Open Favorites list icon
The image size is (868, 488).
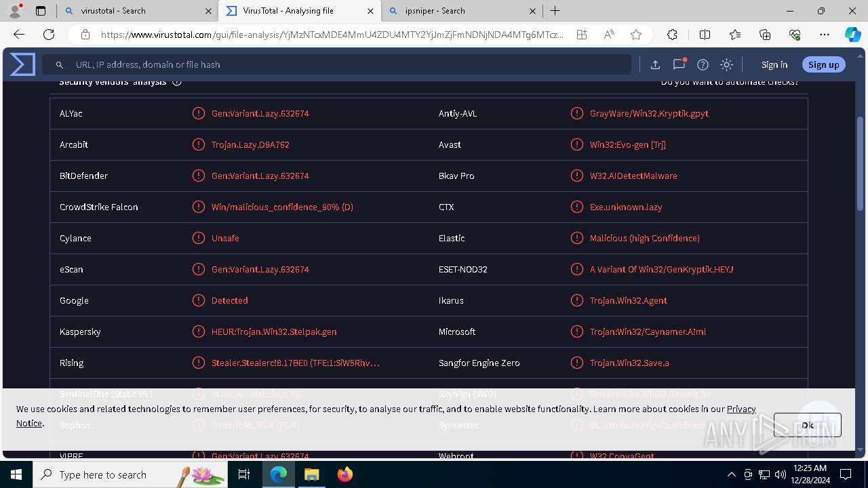[735, 35]
